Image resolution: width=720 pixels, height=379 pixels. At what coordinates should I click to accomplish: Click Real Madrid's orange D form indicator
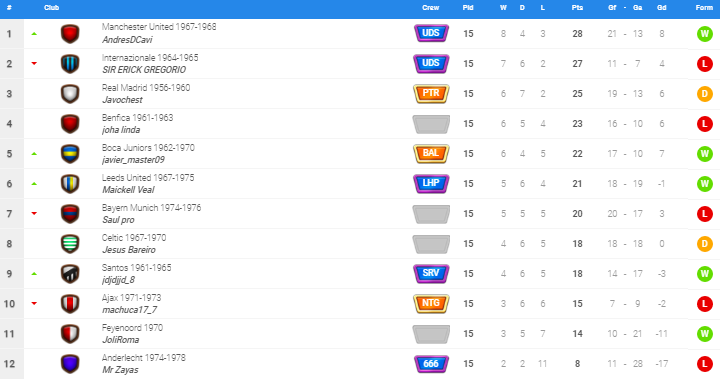(x=704, y=94)
